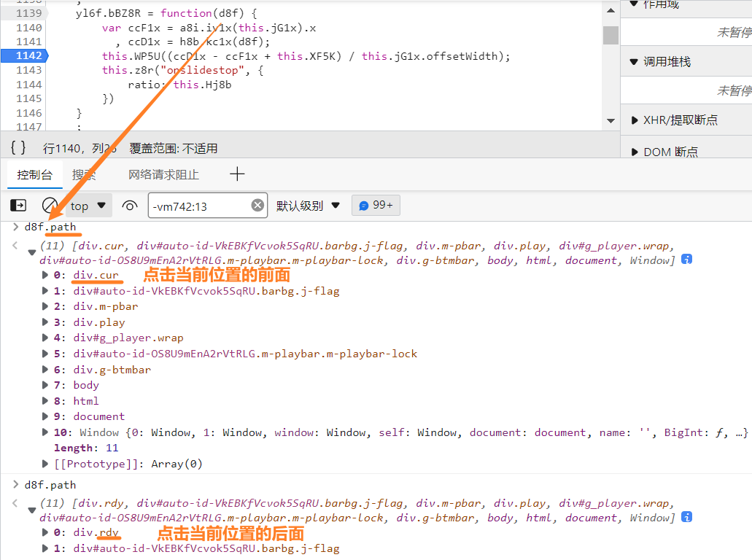The width and height of the screenshot is (752, 560).
Task: Click line number 1143 in the gutter
Action: (x=29, y=70)
